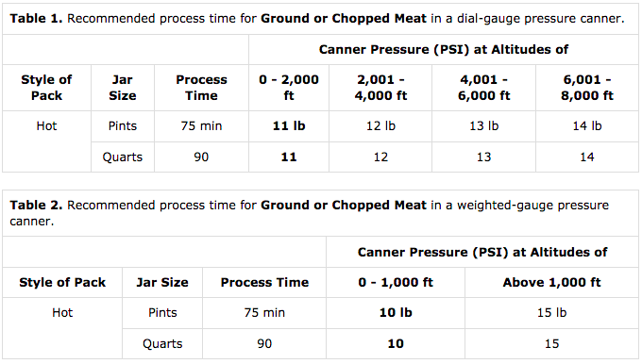642x364 pixels.
Task: Select the '14 lb' cell in Table 1
Action: 586,126
